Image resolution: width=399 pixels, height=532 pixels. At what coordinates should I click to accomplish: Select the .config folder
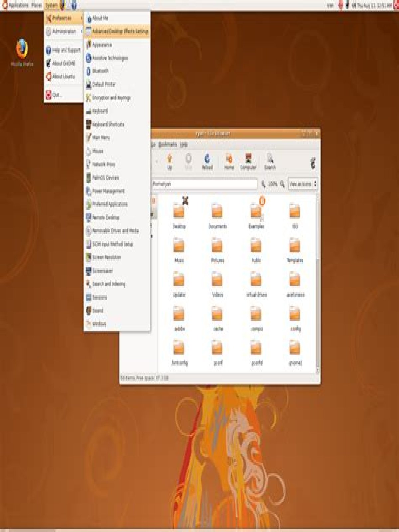295,318
